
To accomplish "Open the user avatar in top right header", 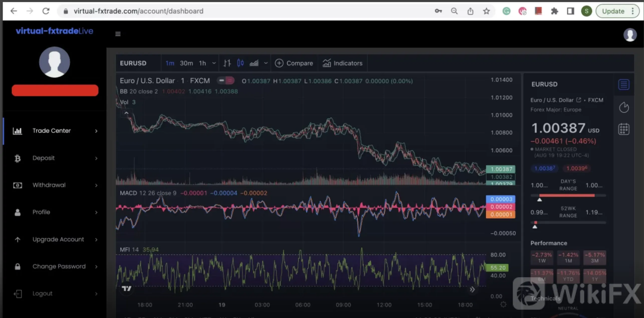I will pos(630,35).
